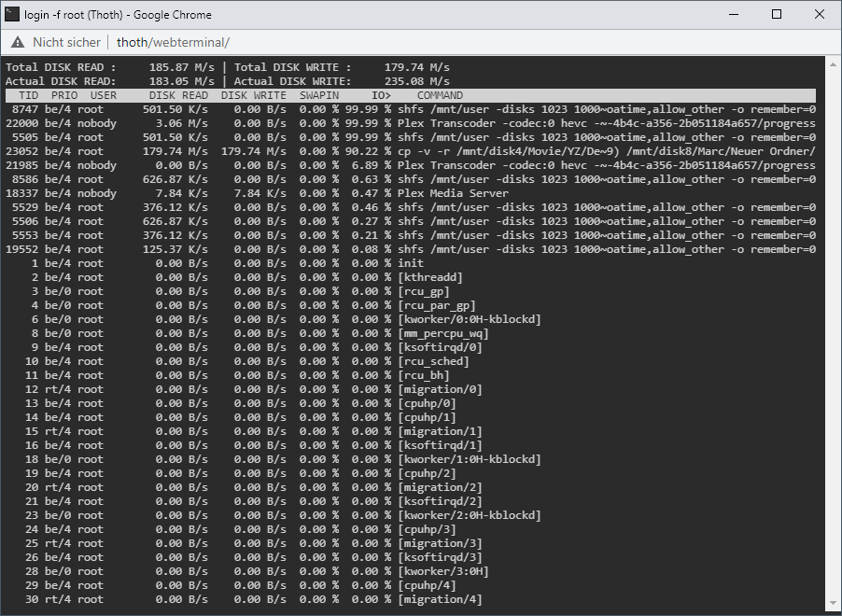Click the [kthreadd] process entry

tap(430, 277)
